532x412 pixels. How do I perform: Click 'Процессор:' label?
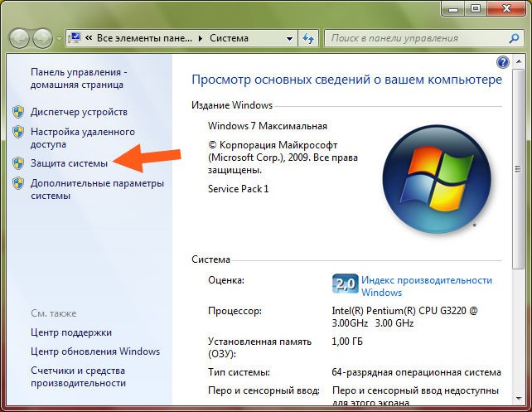coord(235,311)
